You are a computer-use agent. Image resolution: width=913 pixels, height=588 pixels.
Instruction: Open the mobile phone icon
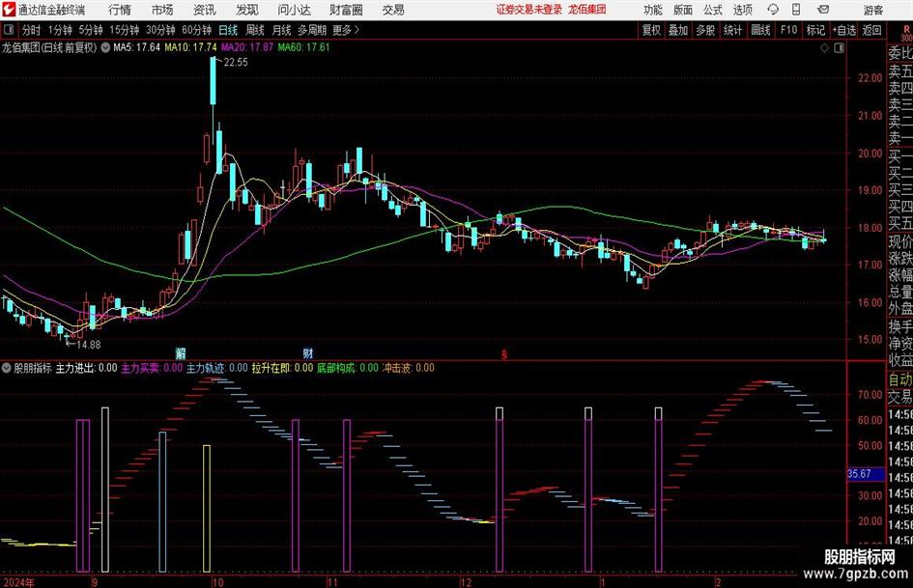pyautogui.click(x=796, y=10)
